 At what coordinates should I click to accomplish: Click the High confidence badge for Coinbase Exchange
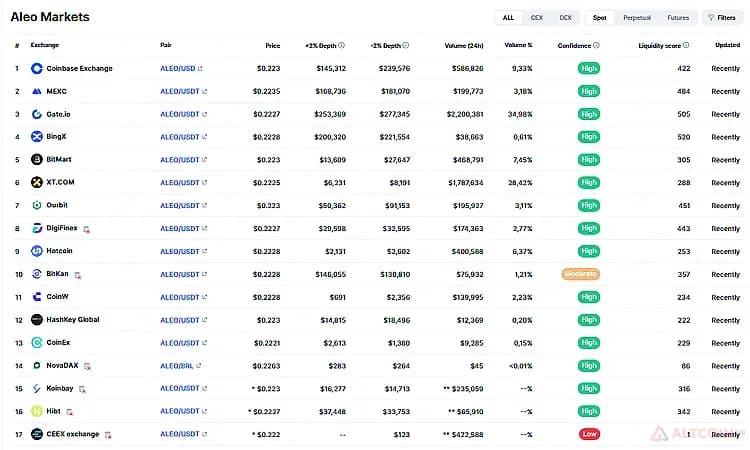(x=588, y=68)
